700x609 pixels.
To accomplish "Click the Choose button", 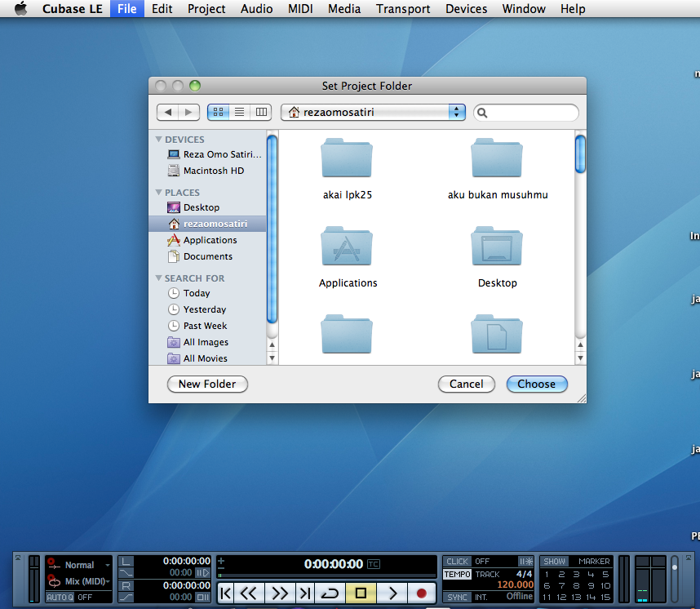I will pos(537,385).
